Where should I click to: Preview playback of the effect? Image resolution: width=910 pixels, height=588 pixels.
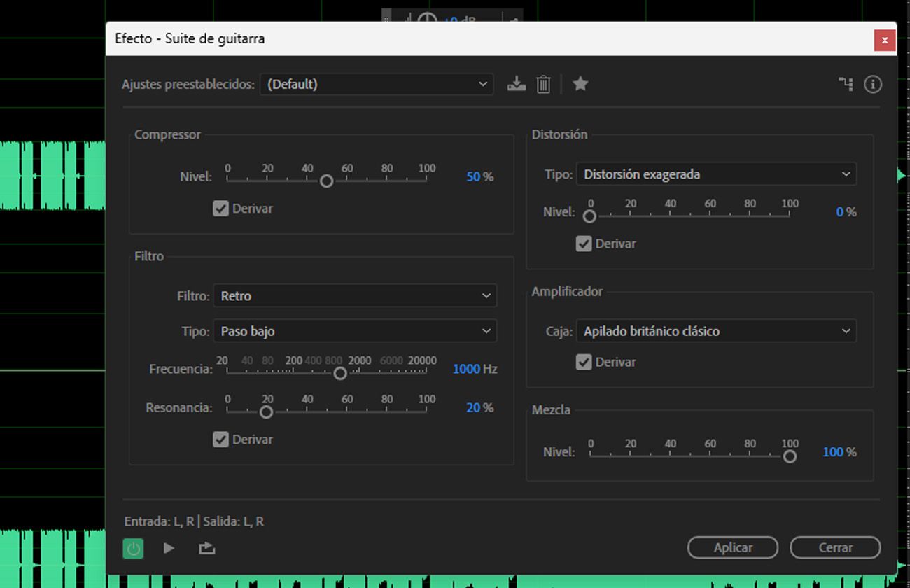click(x=169, y=548)
